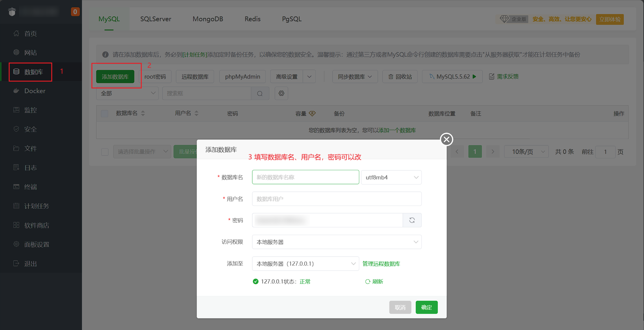The width and height of the screenshot is (644, 330).
Task: Click the green confirm button
Action: 426,307
